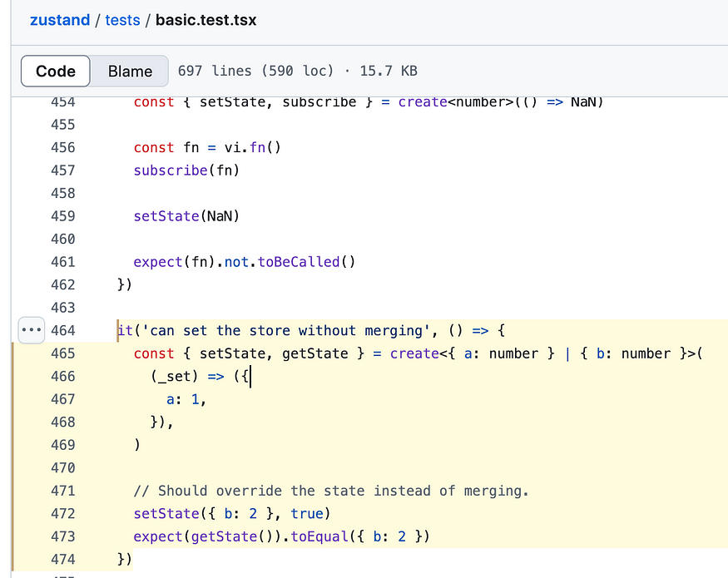Select line number 459
The height and width of the screenshot is (578, 728).
[62, 216]
